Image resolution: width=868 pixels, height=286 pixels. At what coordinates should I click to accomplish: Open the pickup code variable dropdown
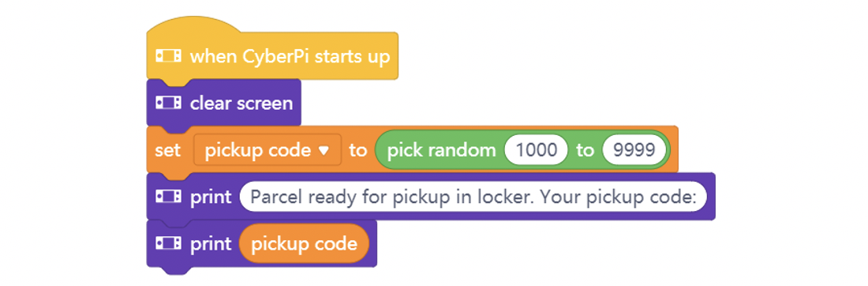pyautogui.click(x=268, y=149)
